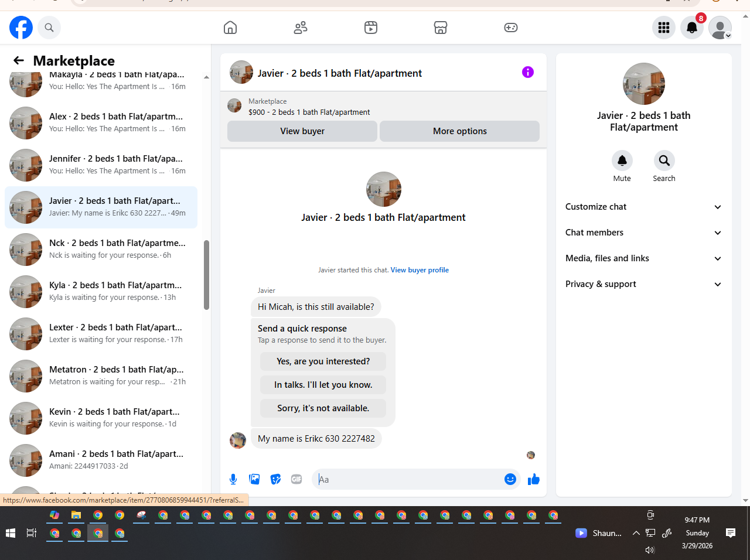
Task: Go back using the Marketplace arrow
Action: click(x=19, y=60)
